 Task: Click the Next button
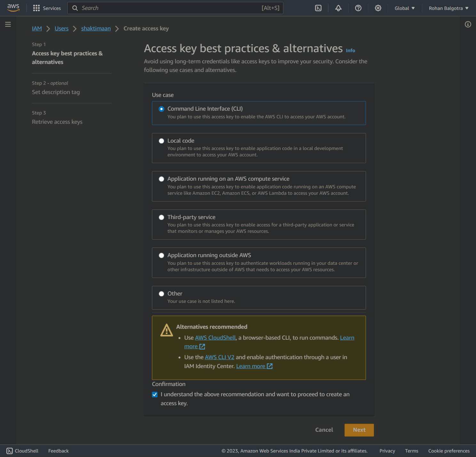point(359,430)
